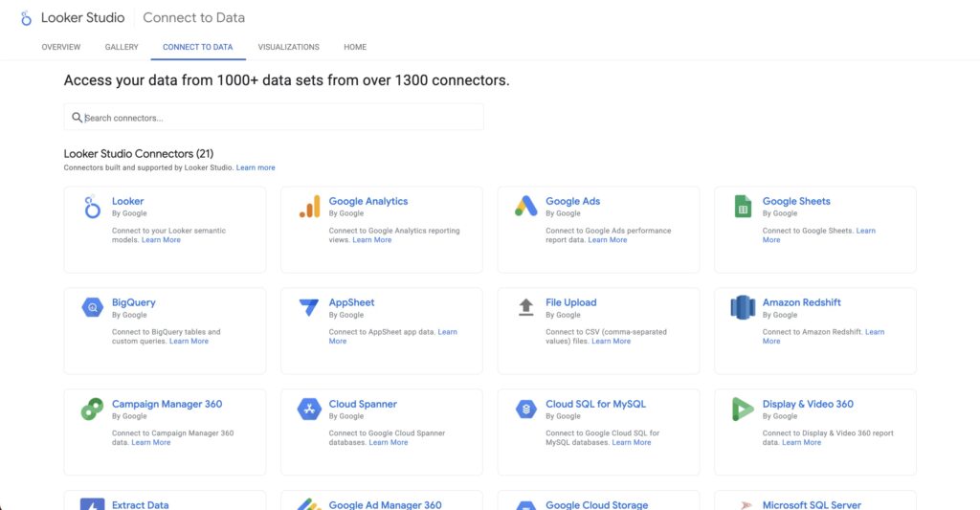Open the Google Ad Manager 360 title
The height and width of the screenshot is (510, 980).
click(385, 504)
